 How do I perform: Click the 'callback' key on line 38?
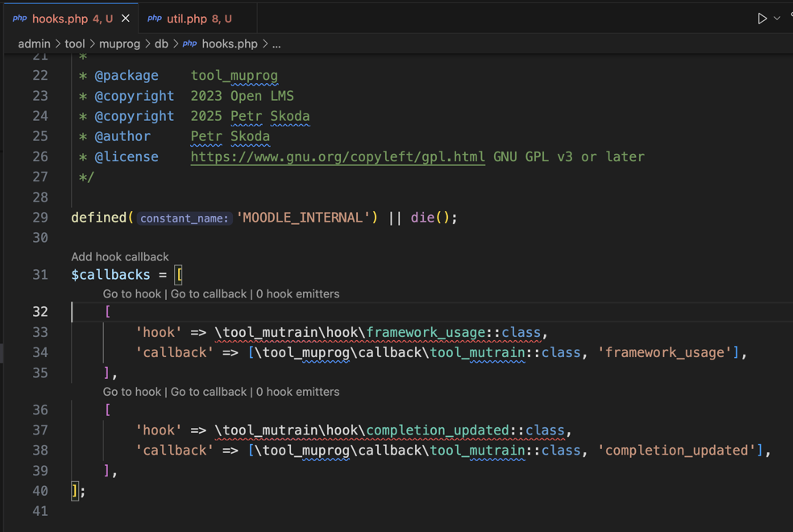coord(175,451)
